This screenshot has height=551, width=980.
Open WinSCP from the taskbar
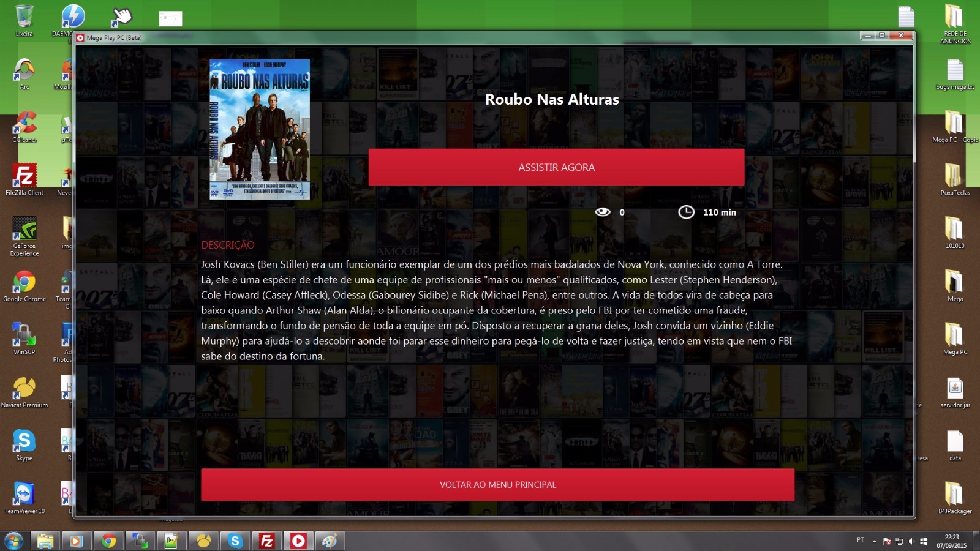coord(140,541)
